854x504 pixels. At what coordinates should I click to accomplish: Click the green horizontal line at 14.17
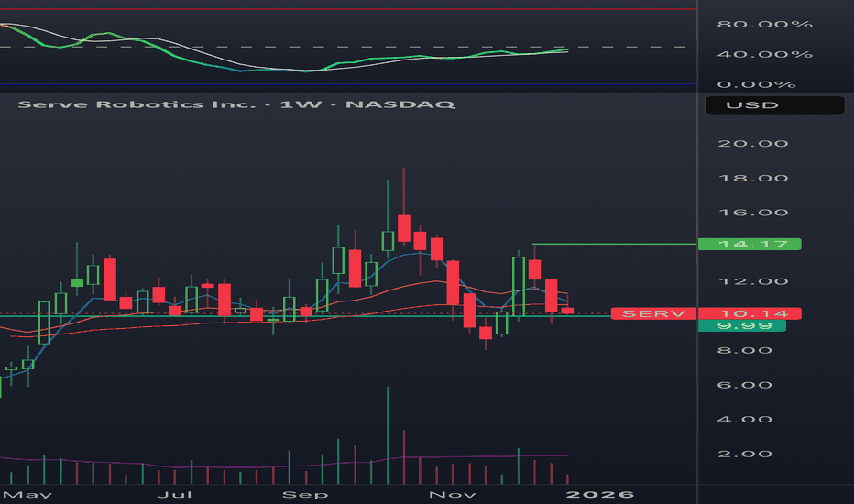[614, 244]
